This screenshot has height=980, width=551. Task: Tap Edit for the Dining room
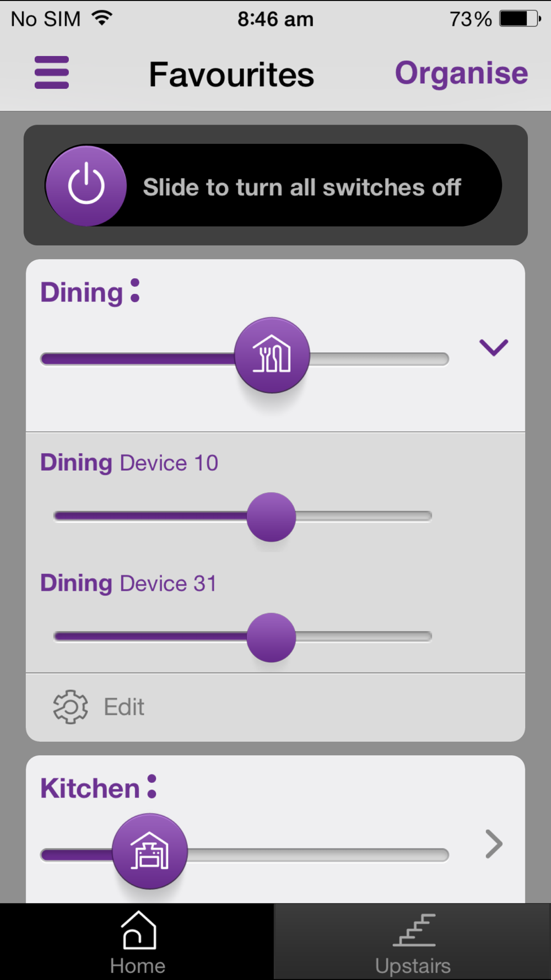[x=124, y=707]
